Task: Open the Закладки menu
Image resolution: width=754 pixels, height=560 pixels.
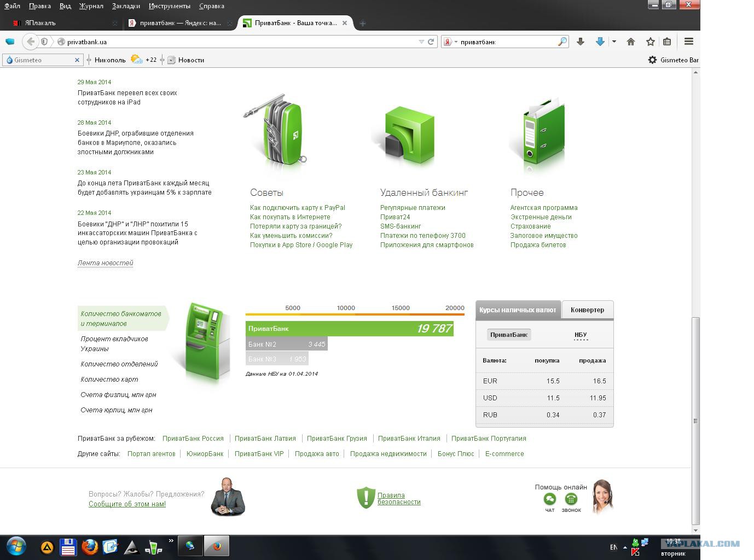Action: click(126, 6)
